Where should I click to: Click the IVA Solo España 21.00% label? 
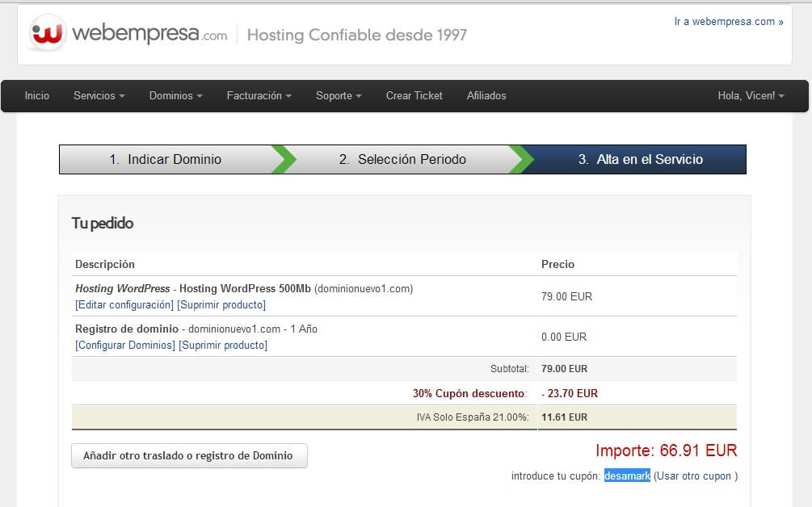click(x=473, y=417)
